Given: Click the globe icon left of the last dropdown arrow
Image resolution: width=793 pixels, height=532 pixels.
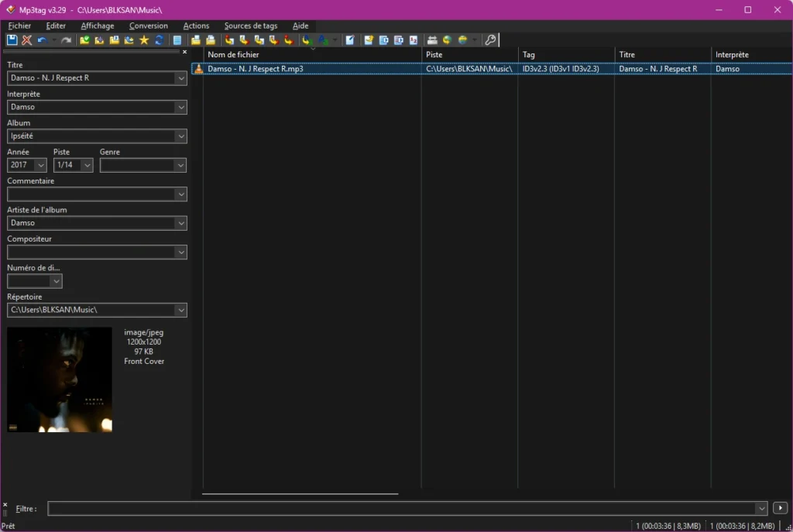Looking at the screenshot, I should [462, 40].
